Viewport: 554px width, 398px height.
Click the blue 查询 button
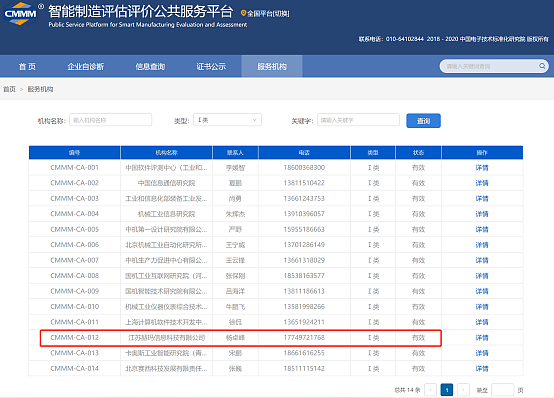tap(423, 121)
